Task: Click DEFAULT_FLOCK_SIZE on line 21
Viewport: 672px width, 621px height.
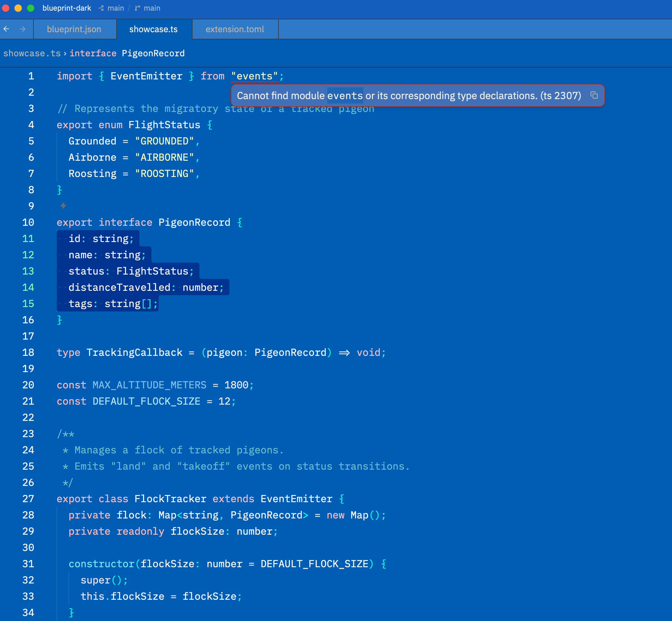Action: click(146, 401)
